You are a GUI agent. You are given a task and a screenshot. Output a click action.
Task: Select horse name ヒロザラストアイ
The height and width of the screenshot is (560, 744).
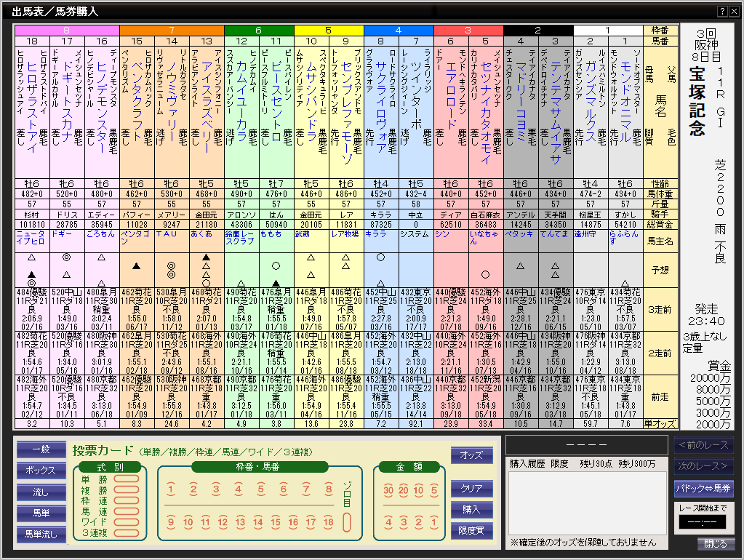coord(32,107)
